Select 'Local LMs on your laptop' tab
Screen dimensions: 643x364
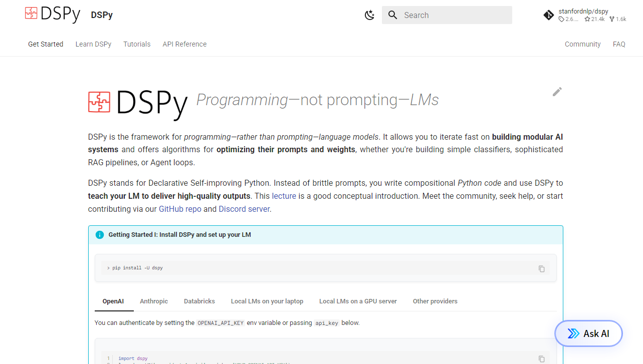pos(267,301)
